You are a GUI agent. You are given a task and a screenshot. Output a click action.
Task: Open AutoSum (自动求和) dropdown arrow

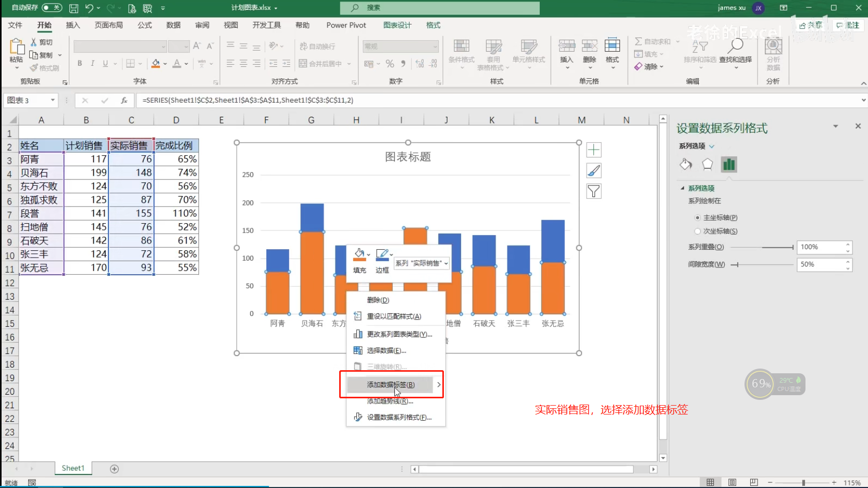tap(678, 42)
